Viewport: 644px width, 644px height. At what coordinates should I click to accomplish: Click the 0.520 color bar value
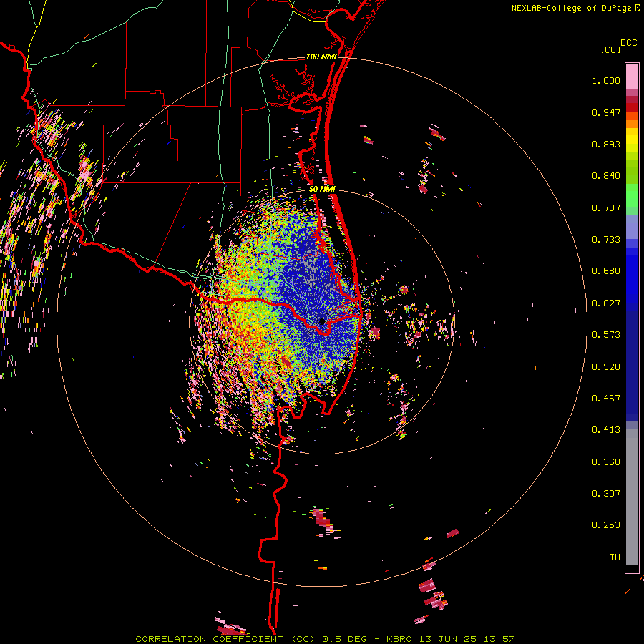tap(606, 367)
